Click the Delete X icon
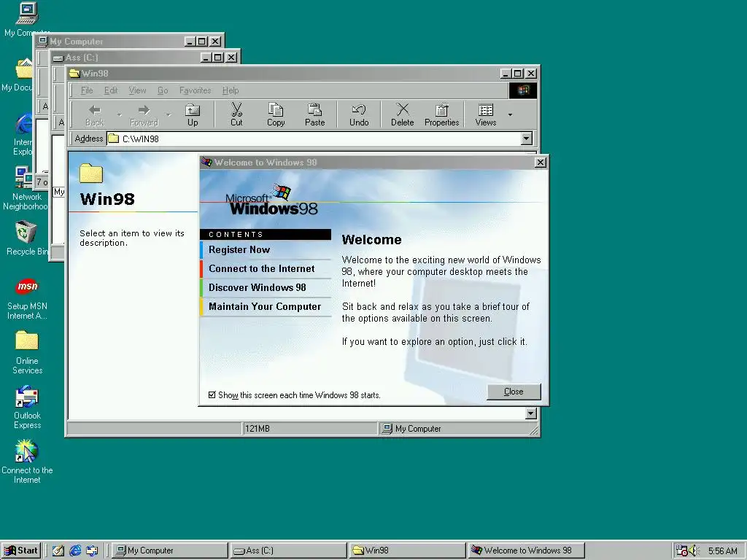 (403, 109)
